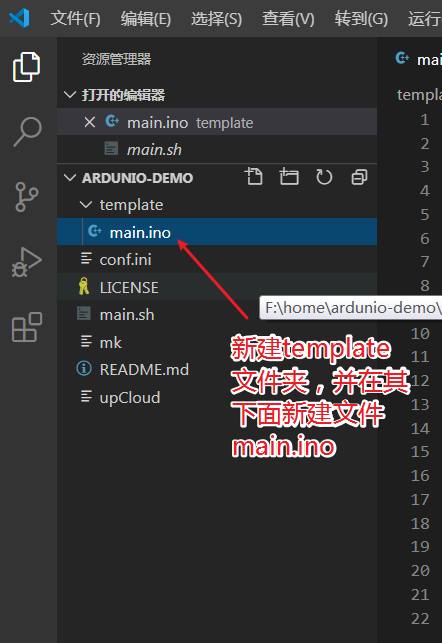Click the New Folder icon in explorer header
442x643 pixels.
point(289,177)
